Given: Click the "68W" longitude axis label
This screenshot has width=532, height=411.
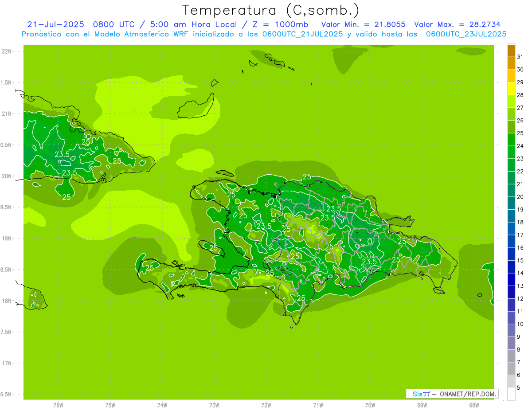Looking at the screenshot, I should pyautogui.click(x=474, y=405).
